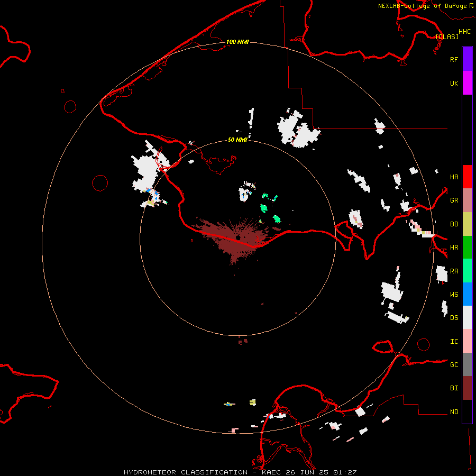The height and width of the screenshot is (476, 476).
Task: Click the "NEXLAB-College of DuPage" credit text
Action: tap(422, 6)
